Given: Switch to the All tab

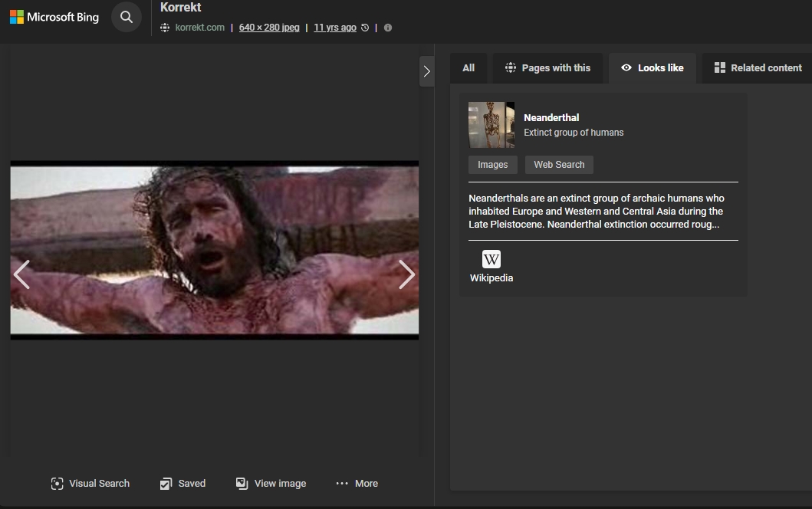Looking at the screenshot, I should coord(468,67).
